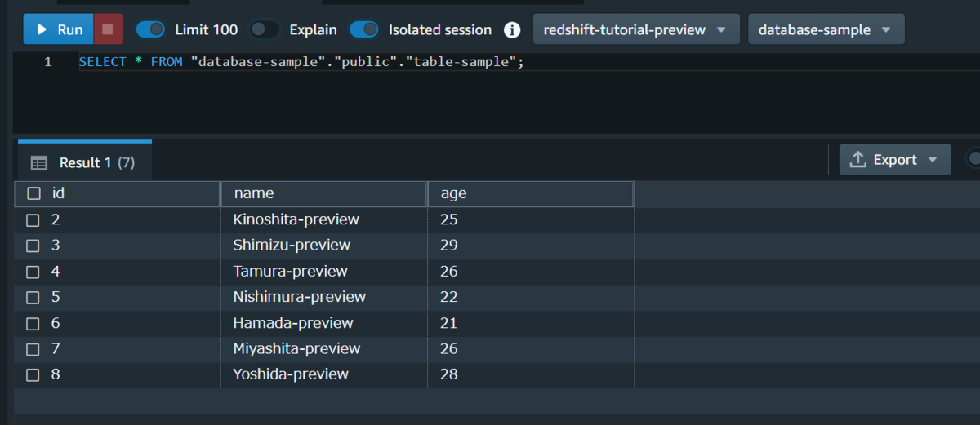Open the info icon beside Isolated session
This screenshot has width=980, height=425.
[x=512, y=30]
